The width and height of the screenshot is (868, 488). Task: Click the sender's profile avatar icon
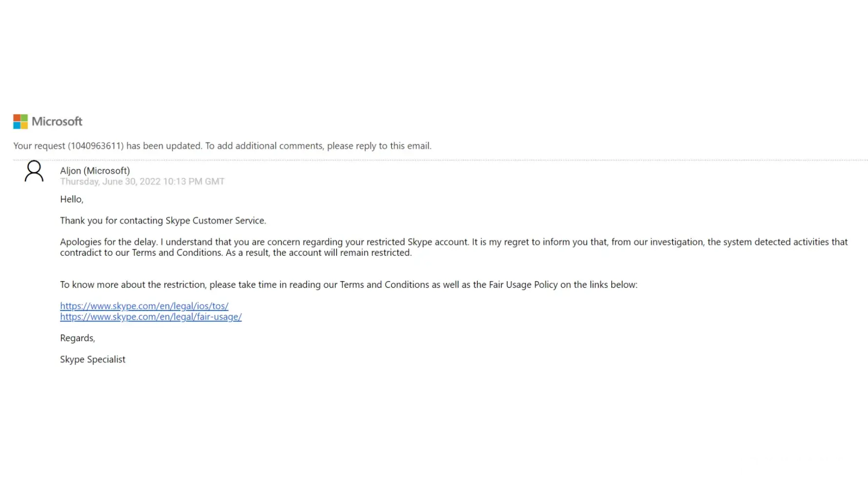tap(34, 171)
